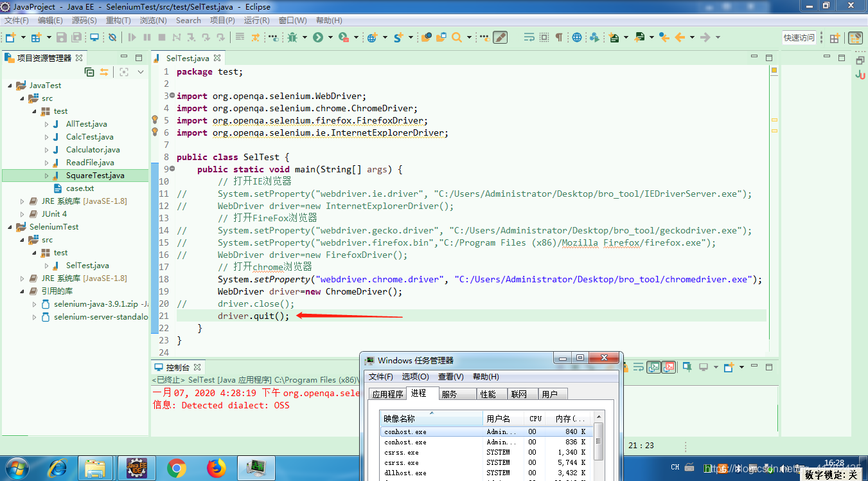Click Task Manager process list scrollbar

point(599,441)
